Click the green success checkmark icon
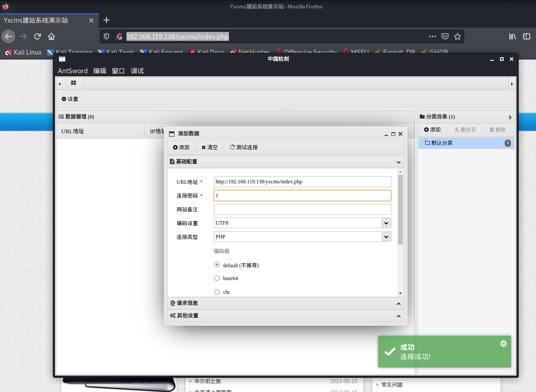This screenshot has width=536, height=392. coord(390,352)
